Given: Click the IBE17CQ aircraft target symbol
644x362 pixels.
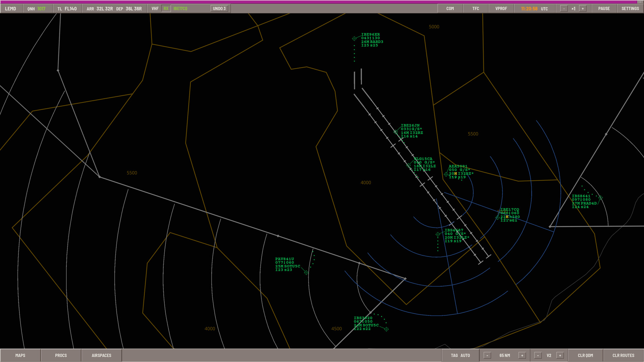Looking at the screenshot, I should point(497,218).
